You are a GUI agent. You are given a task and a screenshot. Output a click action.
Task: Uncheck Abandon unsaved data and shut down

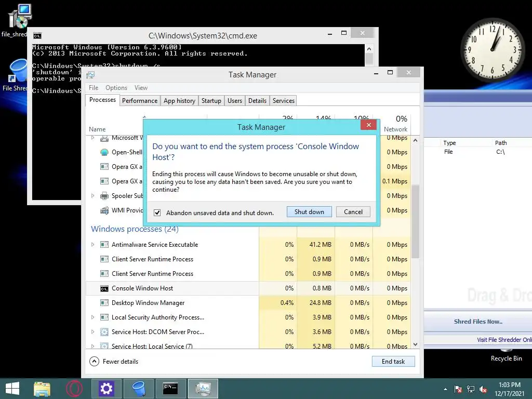point(157,212)
